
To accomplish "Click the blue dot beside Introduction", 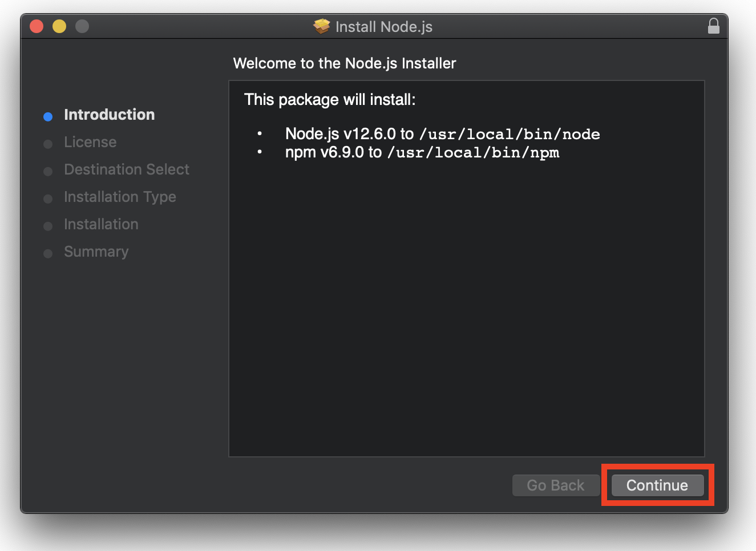I will pyautogui.click(x=48, y=116).
